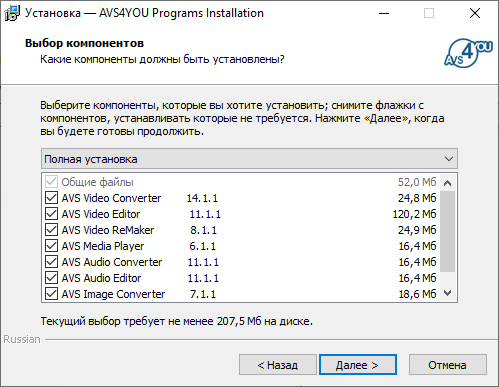499x387 pixels.
Task: Uncheck the AVS Media Player checkbox
Action: point(51,246)
